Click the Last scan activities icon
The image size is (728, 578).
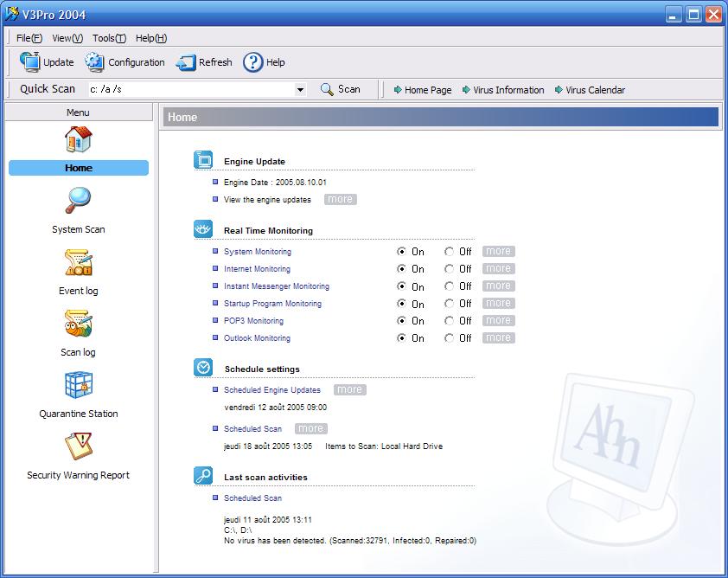[203, 475]
